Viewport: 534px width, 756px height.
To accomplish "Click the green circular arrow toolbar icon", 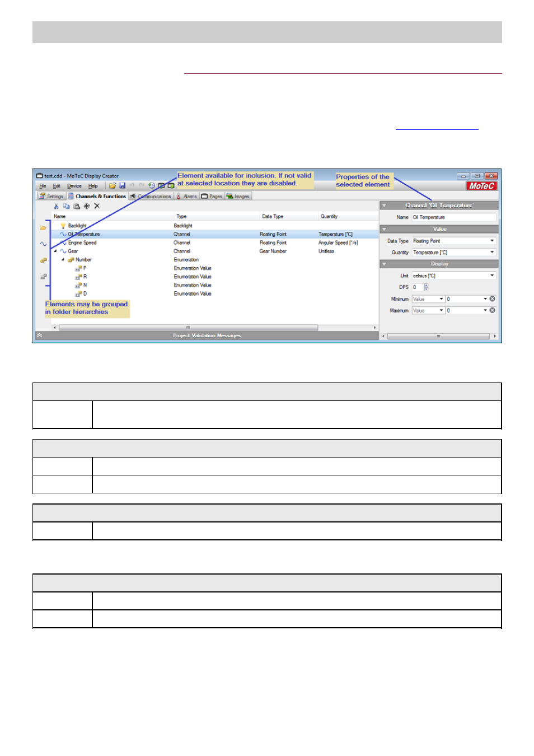I will 152,186.
